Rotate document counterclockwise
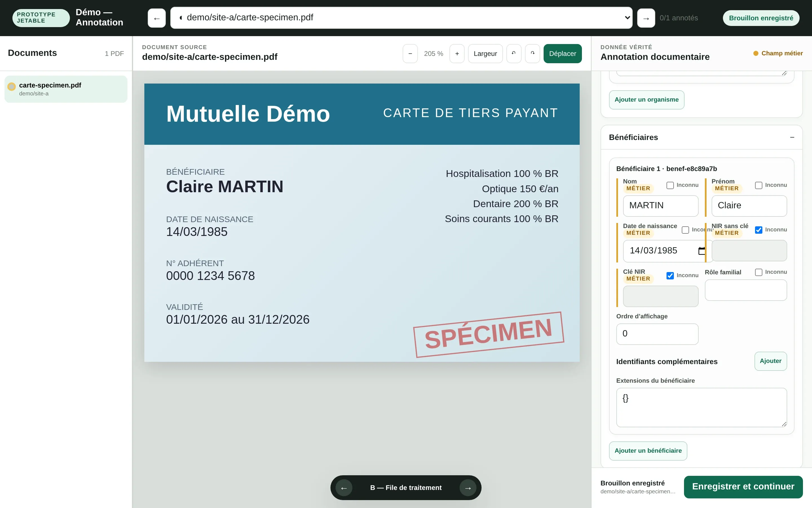 coord(514,54)
